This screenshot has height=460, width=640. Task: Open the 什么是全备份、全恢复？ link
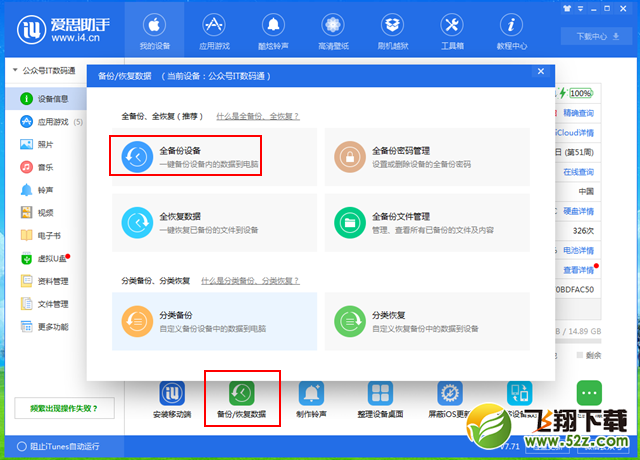coord(258,116)
